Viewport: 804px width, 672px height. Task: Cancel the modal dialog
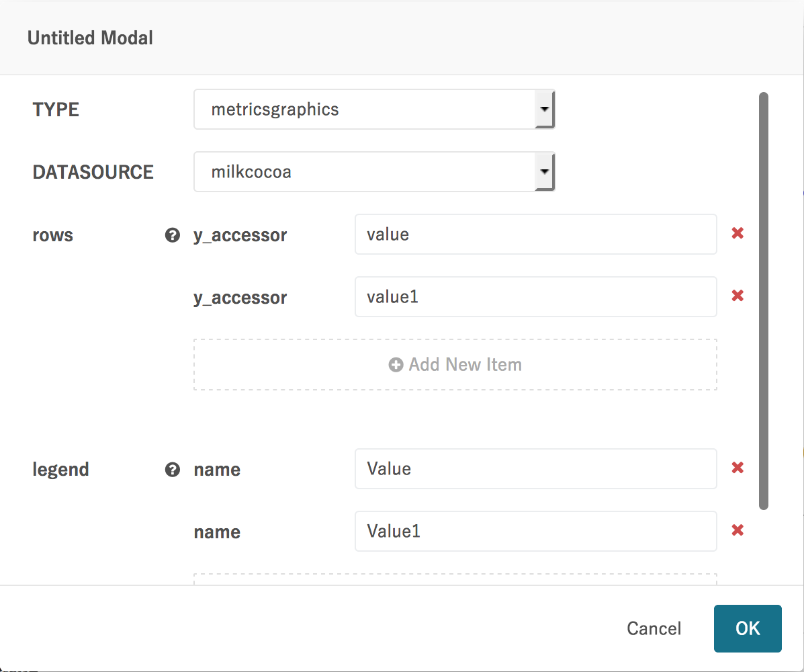click(654, 628)
